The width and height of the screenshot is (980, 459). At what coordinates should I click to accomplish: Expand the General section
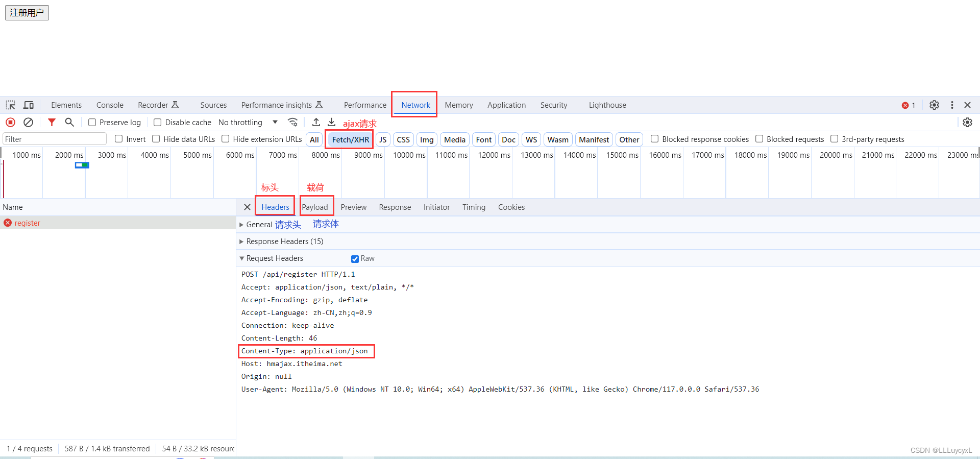[x=241, y=225]
